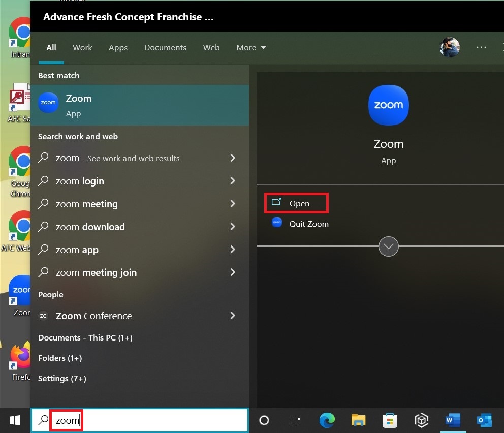This screenshot has width=504, height=433.
Task: Open the Zoom best match result
Action: pyautogui.click(x=140, y=105)
